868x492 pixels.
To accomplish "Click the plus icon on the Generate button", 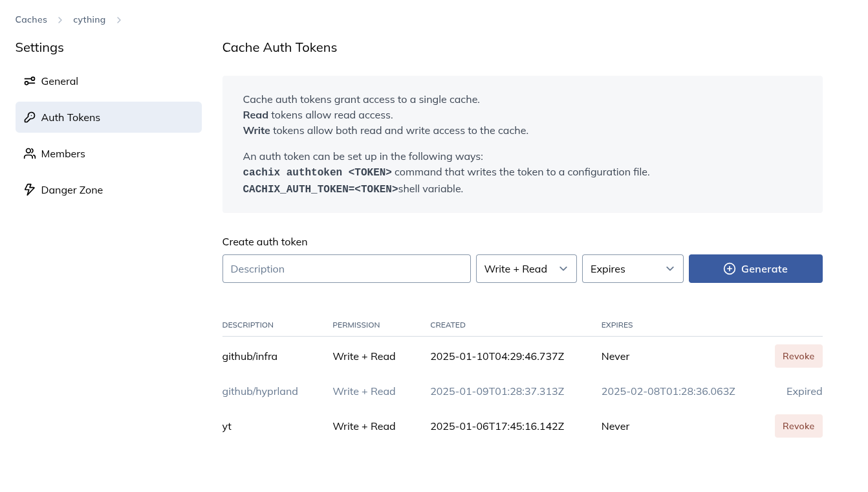I will coord(730,269).
